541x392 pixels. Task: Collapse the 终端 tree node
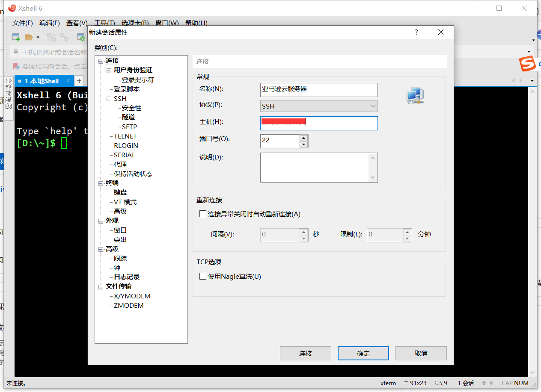[101, 183]
